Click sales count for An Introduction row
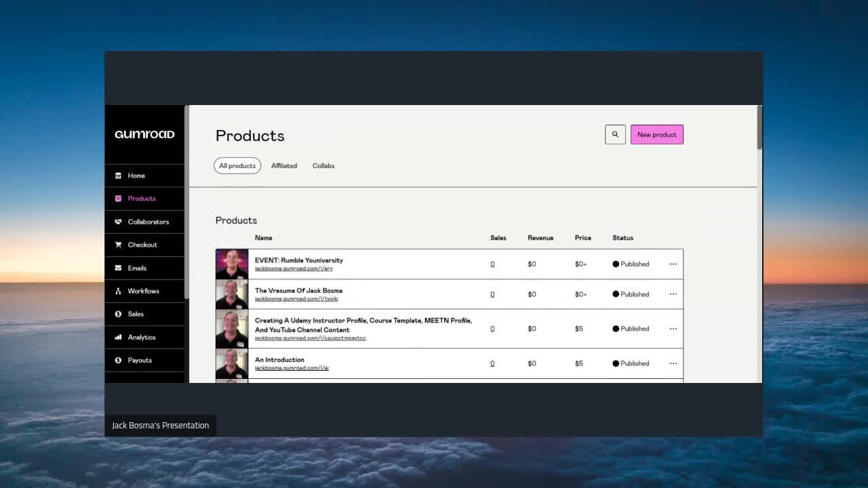The image size is (868, 488). [x=492, y=363]
